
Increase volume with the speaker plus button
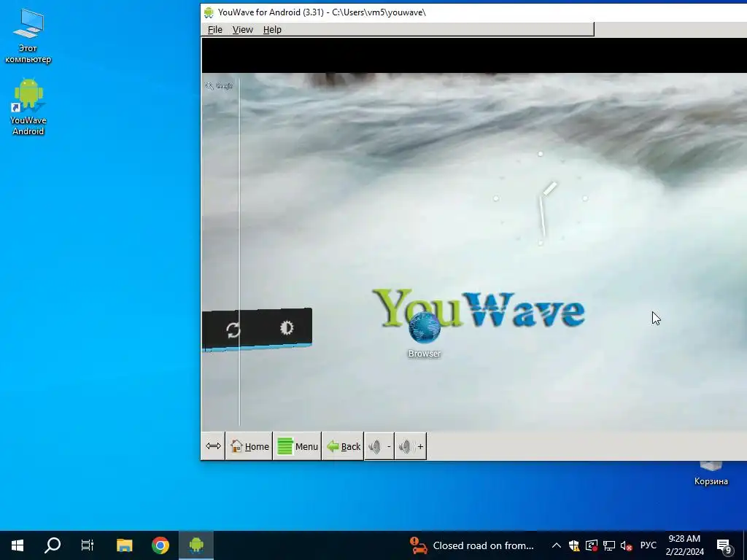tap(411, 446)
